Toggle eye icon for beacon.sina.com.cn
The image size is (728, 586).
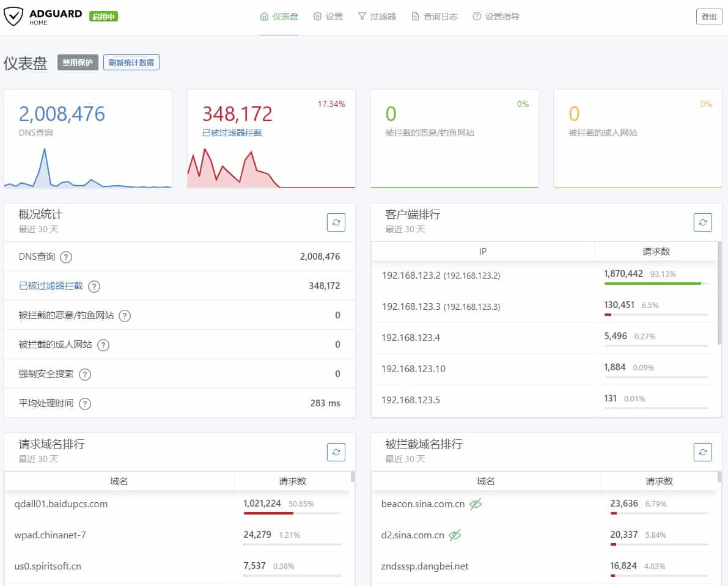[476, 504]
